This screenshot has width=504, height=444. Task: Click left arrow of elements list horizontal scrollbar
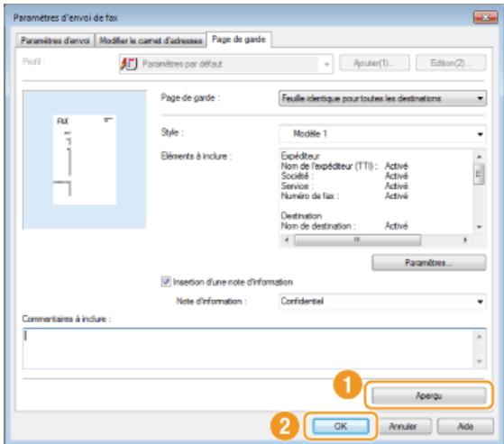pos(287,240)
